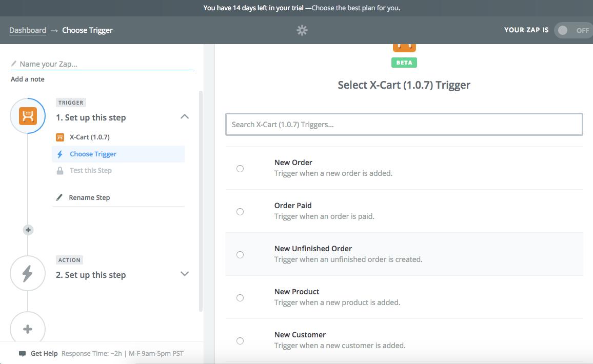The width and height of the screenshot is (593, 364).
Task: Collapse the trigger step with the up chevron
Action: [x=185, y=116]
